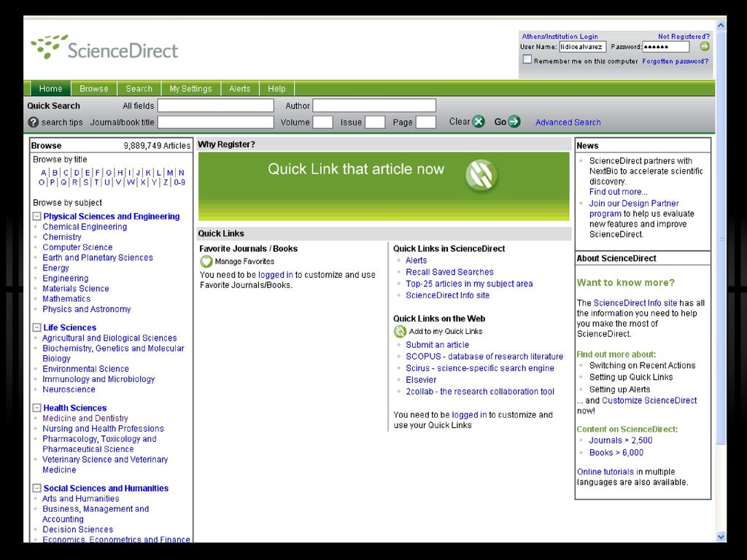Open Top-25 articles in my subject area
The image size is (747, 560).
(x=469, y=284)
